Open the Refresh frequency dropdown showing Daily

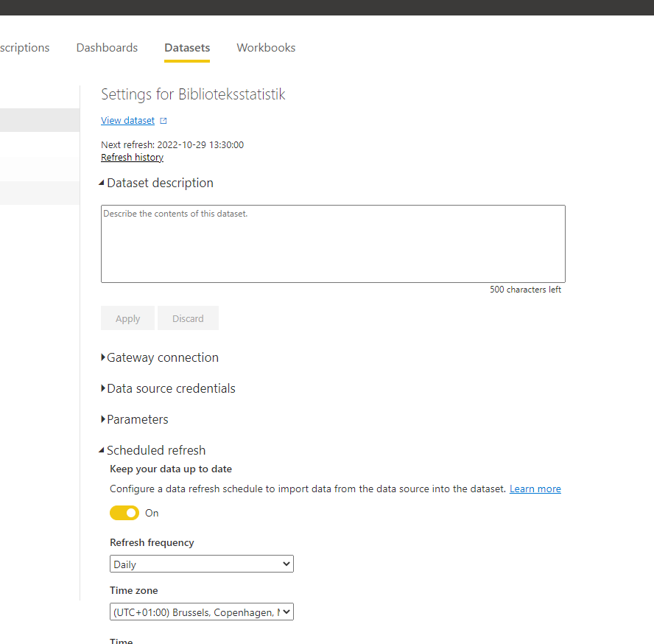click(202, 564)
